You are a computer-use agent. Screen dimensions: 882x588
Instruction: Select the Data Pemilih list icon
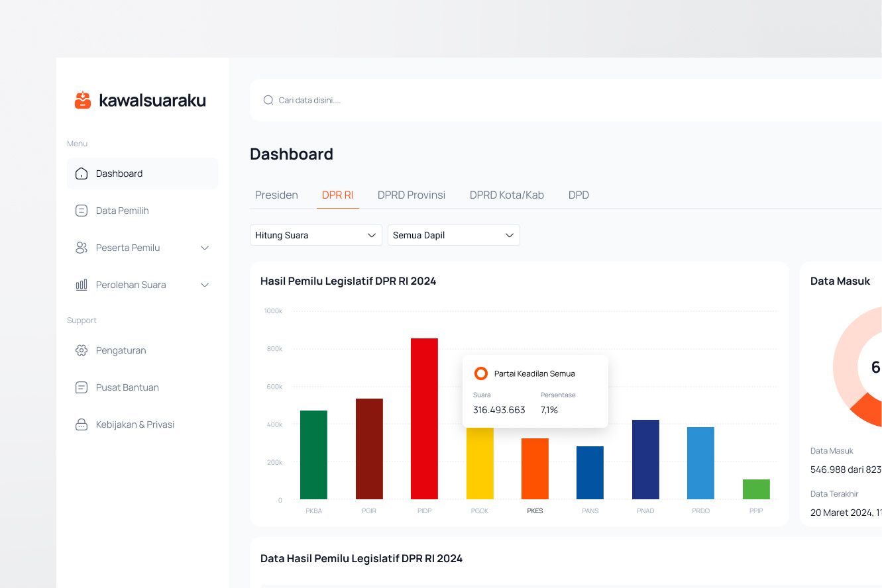pos(81,210)
